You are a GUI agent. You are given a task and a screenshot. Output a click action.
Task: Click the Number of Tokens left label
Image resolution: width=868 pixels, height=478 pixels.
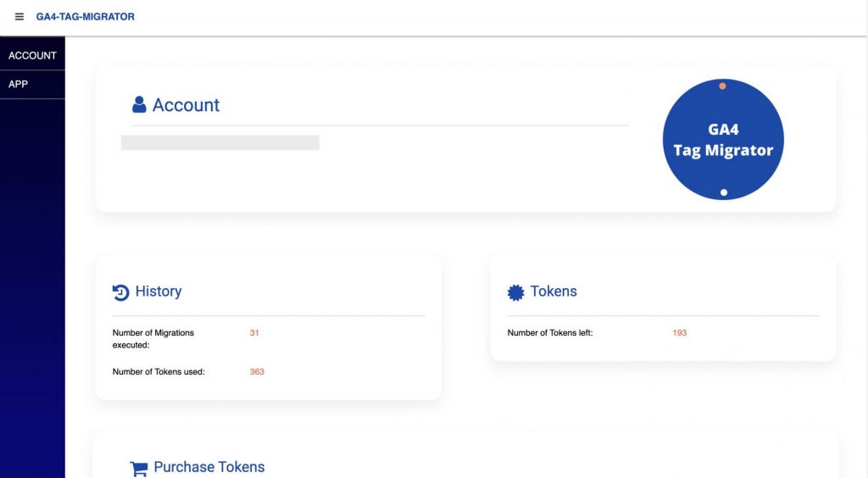tap(549, 333)
